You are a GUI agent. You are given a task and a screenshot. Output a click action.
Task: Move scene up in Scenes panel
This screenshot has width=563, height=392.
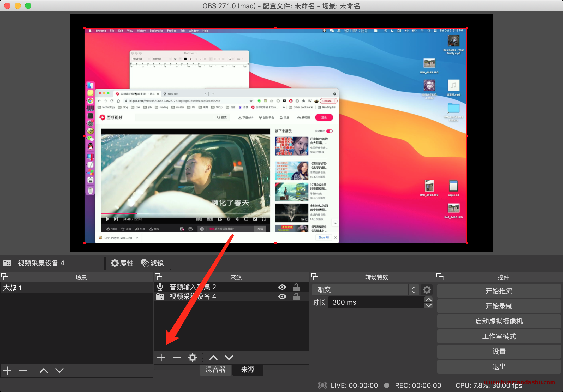44,371
